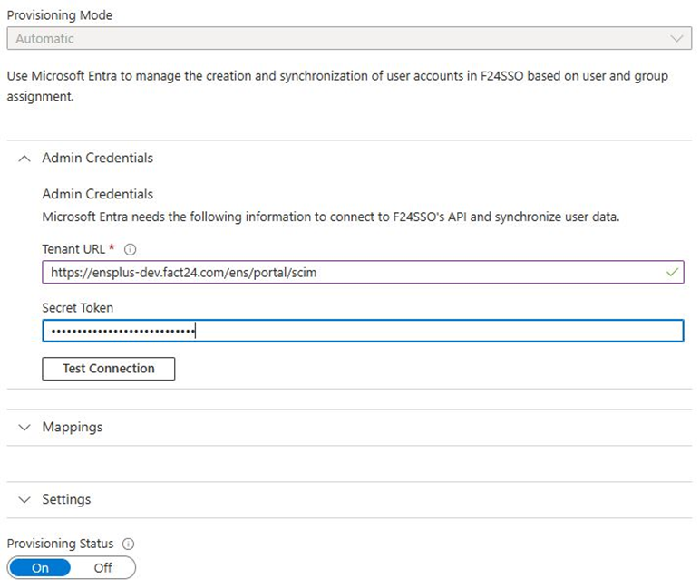The image size is (700, 588).
Task: Set Provisioning Status to On
Action: pos(40,567)
